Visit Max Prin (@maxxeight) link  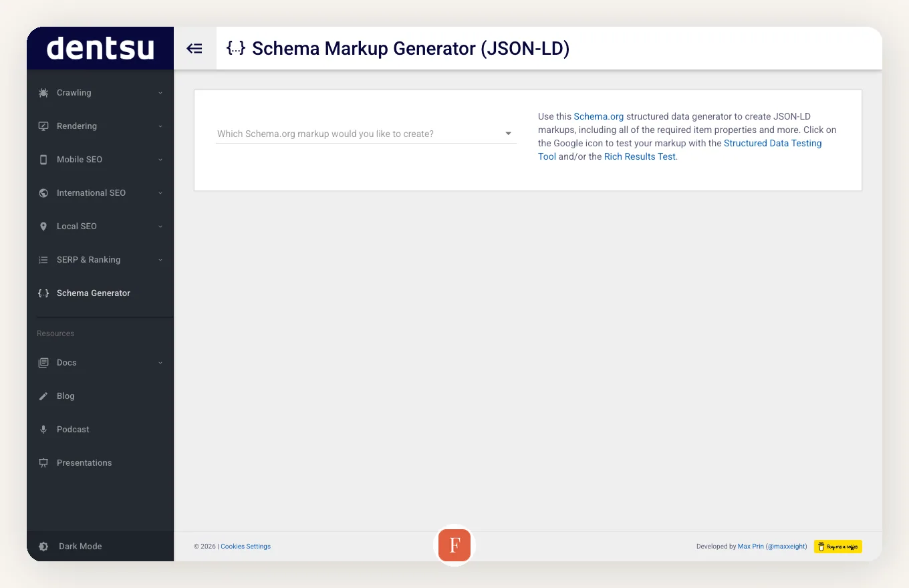pyautogui.click(x=772, y=547)
